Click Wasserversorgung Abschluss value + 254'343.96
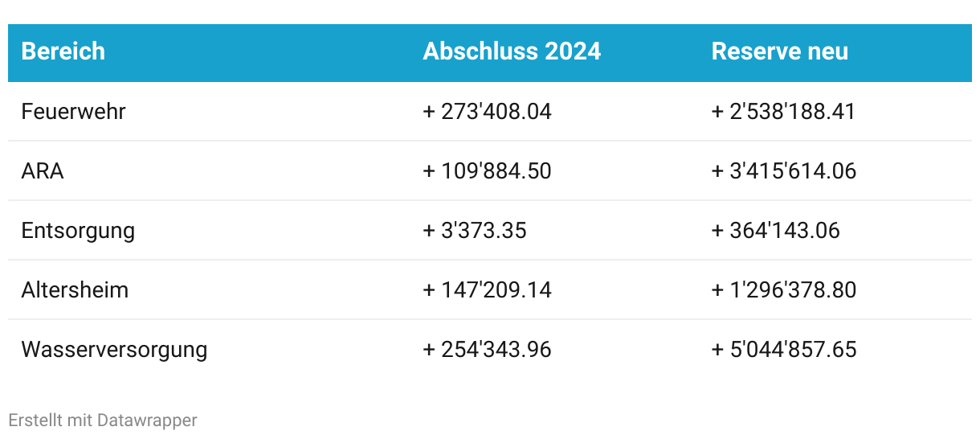The height and width of the screenshot is (439, 980). pyautogui.click(x=488, y=350)
